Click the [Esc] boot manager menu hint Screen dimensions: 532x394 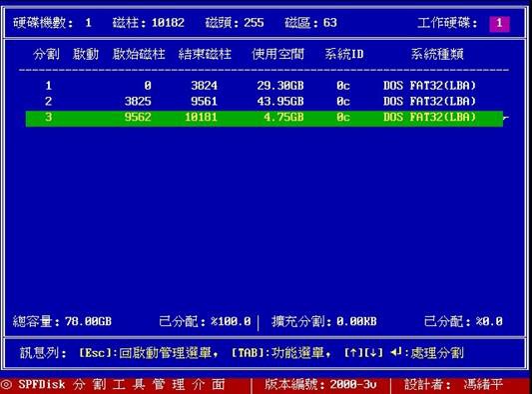coord(149,353)
